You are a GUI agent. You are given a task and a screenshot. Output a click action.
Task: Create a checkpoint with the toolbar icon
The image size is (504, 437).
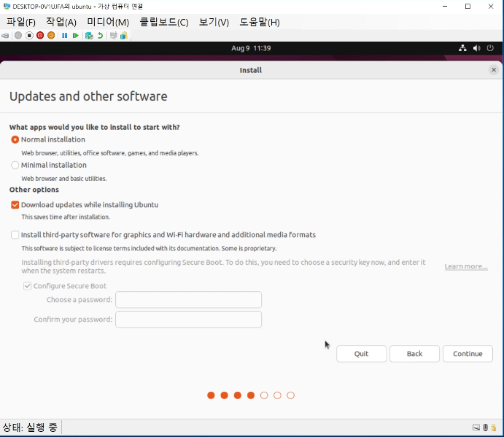[89, 35]
